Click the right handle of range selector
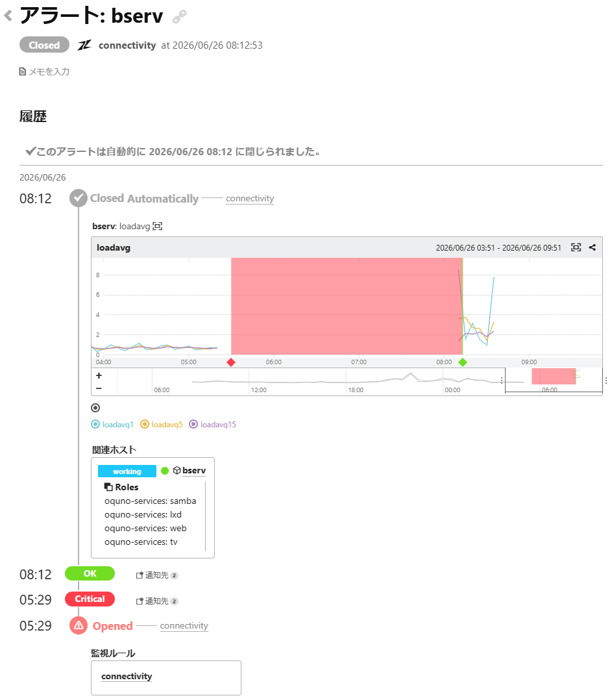Image resolution: width=612 pixels, height=700 pixels. pyautogui.click(x=606, y=381)
